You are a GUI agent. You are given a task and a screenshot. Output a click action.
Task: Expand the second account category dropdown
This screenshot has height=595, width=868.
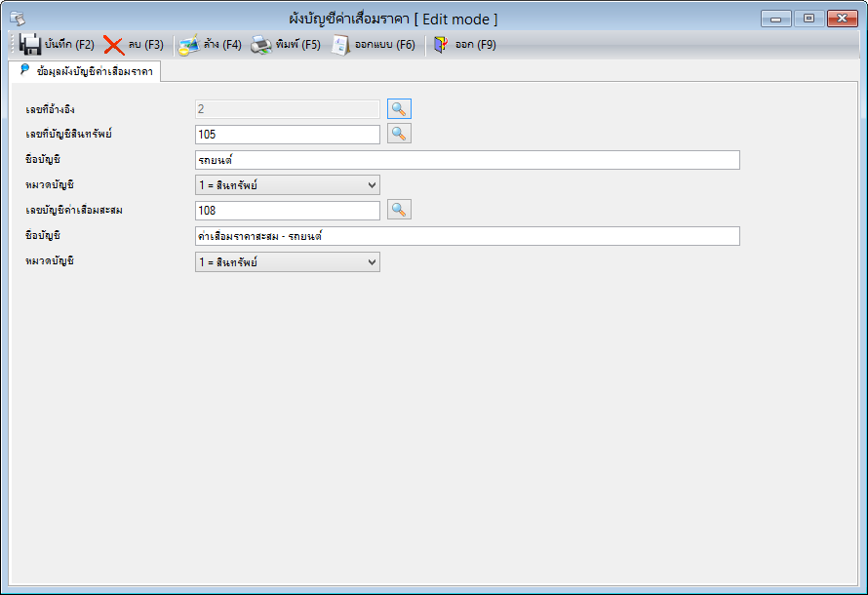pyautogui.click(x=288, y=261)
